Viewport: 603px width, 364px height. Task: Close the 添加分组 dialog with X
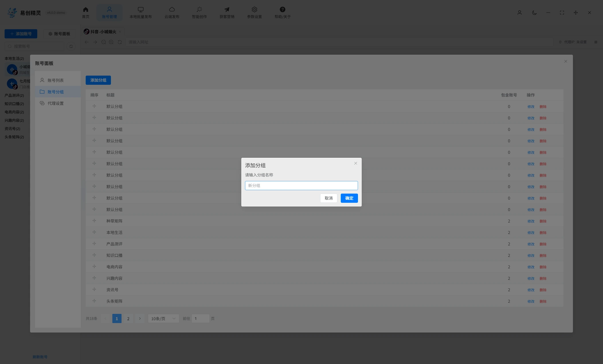pos(355,163)
